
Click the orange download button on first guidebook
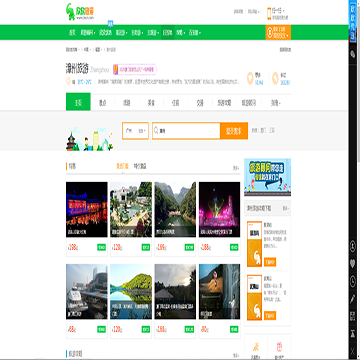(270, 262)
